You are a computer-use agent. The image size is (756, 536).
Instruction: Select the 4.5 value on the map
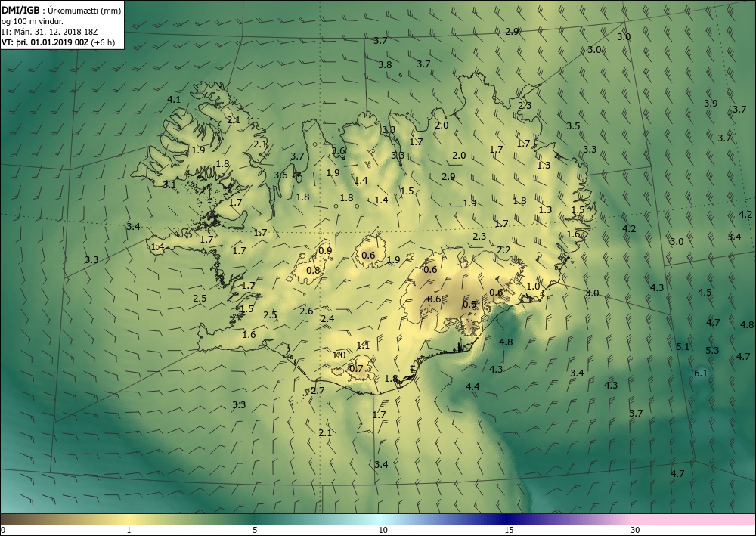[705, 292]
